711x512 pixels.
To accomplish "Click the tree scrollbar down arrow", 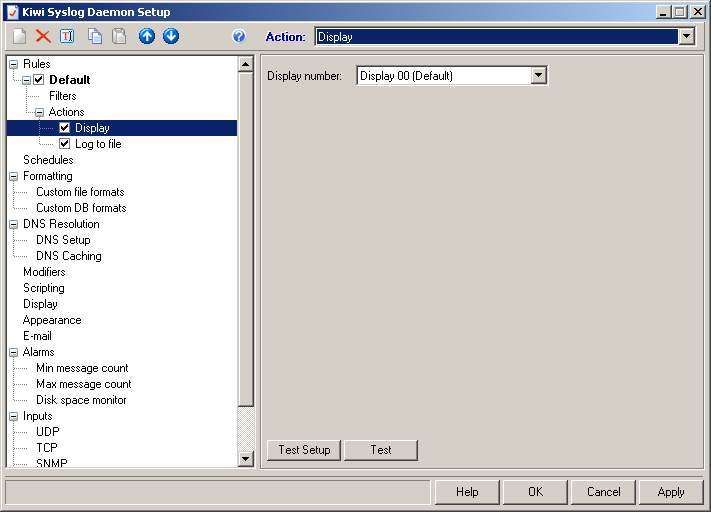I will click(x=245, y=458).
